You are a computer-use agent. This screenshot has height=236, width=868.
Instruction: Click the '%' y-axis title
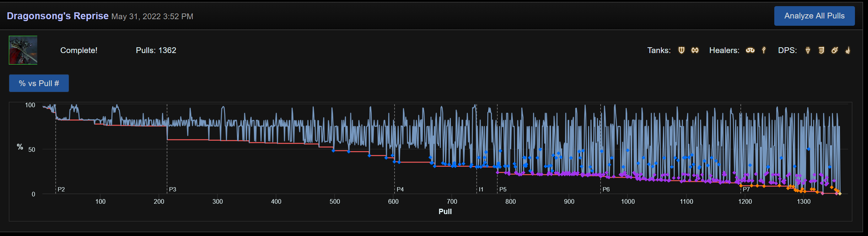[20, 147]
